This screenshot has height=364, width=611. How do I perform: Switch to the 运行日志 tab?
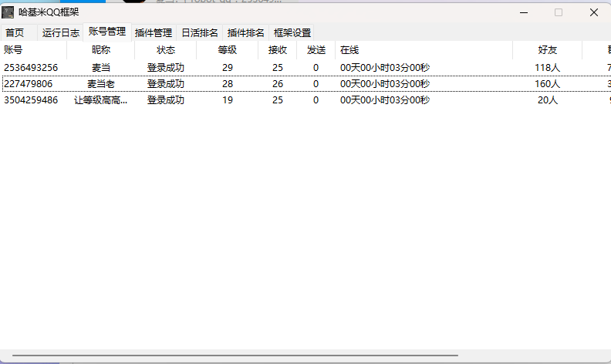point(61,33)
